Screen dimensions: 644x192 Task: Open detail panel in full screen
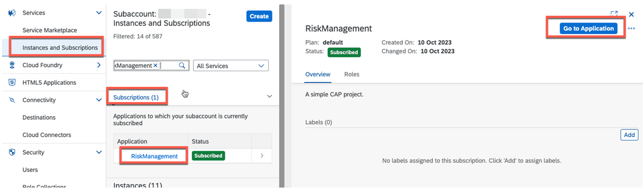614,14
